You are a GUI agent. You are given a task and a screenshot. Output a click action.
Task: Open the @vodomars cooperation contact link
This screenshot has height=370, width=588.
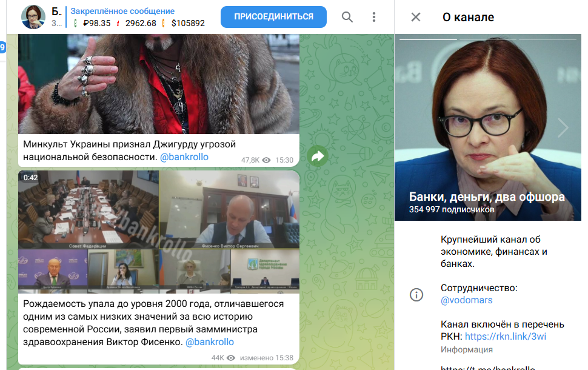pyautogui.click(x=458, y=300)
